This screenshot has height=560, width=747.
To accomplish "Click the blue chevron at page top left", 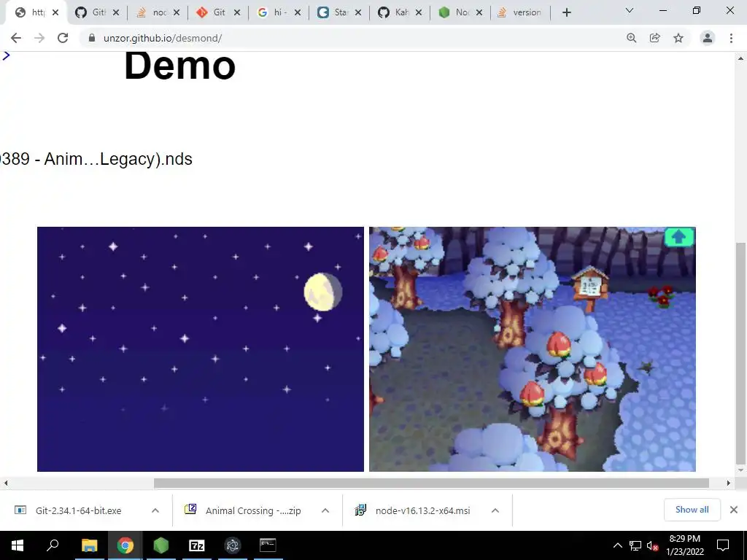I will (x=6, y=55).
